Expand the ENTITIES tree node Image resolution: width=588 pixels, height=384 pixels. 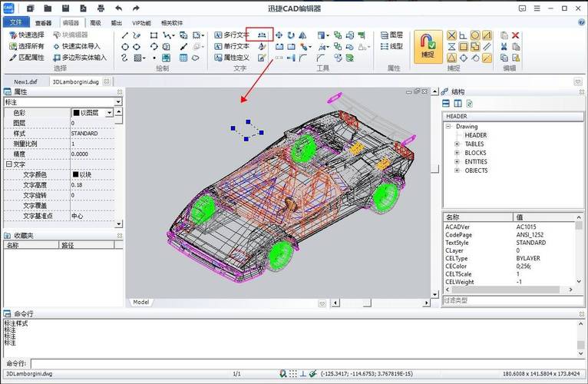pyautogui.click(x=458, y=161)
